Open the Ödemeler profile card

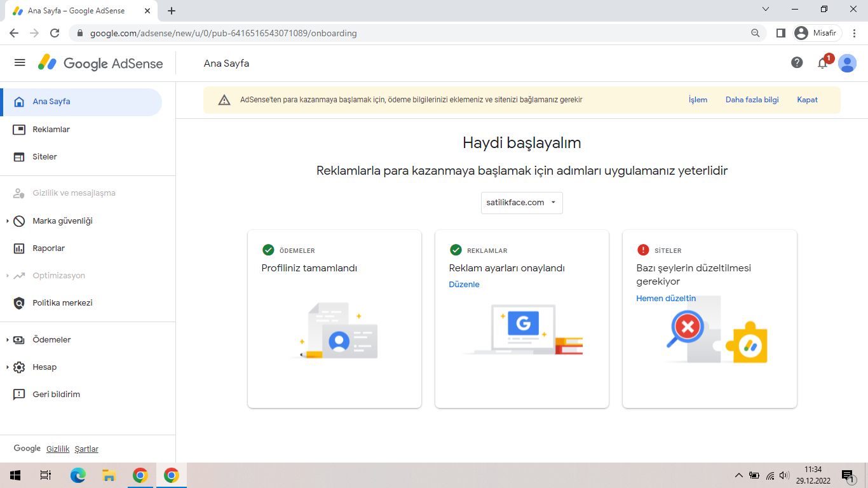coord(334,319)
